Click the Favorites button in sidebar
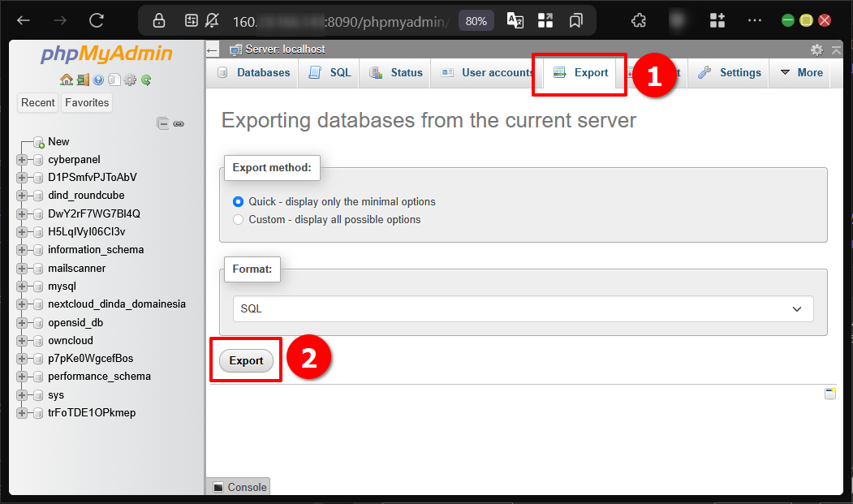 [87, 102]
